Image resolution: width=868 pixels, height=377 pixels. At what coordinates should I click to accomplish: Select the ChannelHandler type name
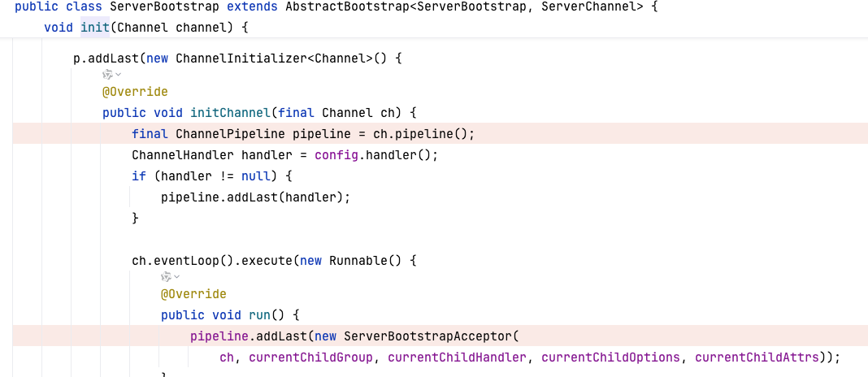click(183, 155)
